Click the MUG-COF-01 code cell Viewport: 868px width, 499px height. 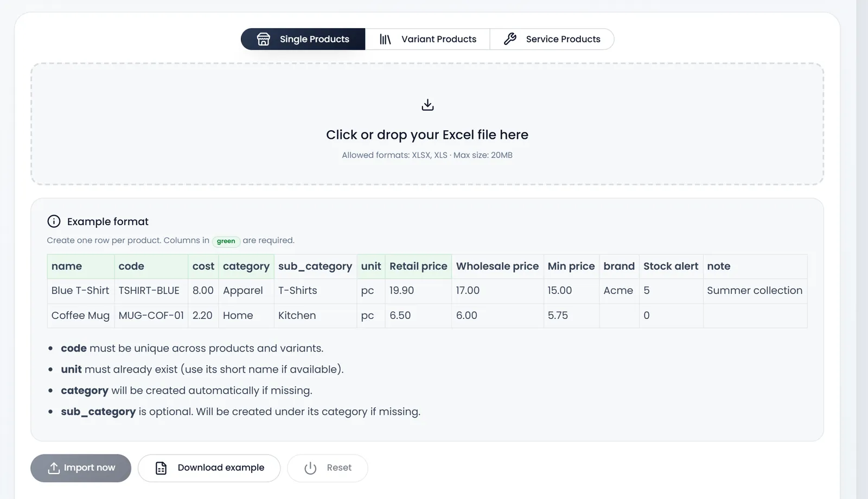(151, 316)
